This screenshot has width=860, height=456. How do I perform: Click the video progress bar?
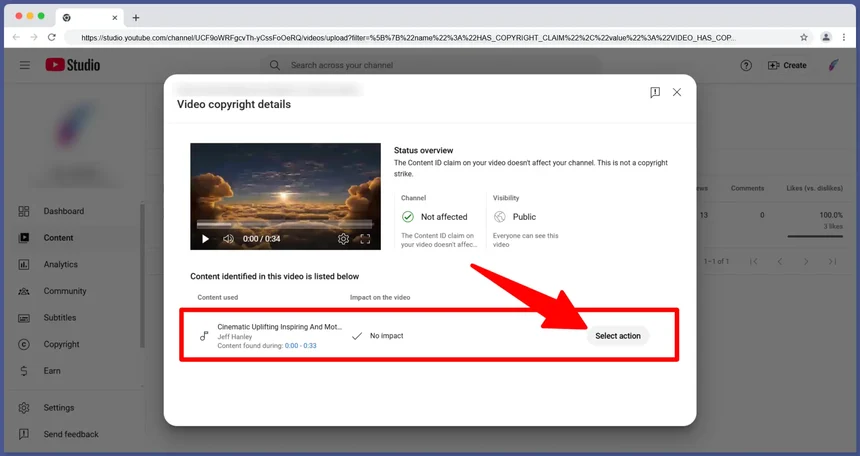[285, 224]
